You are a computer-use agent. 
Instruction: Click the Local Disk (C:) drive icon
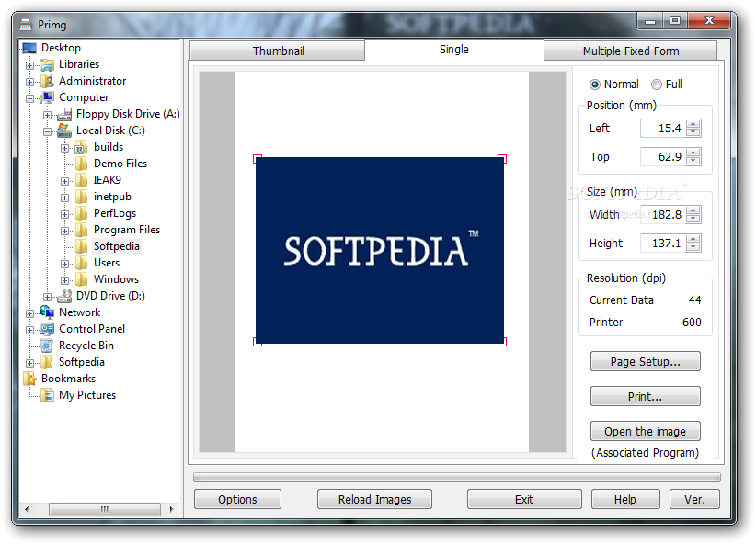[x=64, y=130]
